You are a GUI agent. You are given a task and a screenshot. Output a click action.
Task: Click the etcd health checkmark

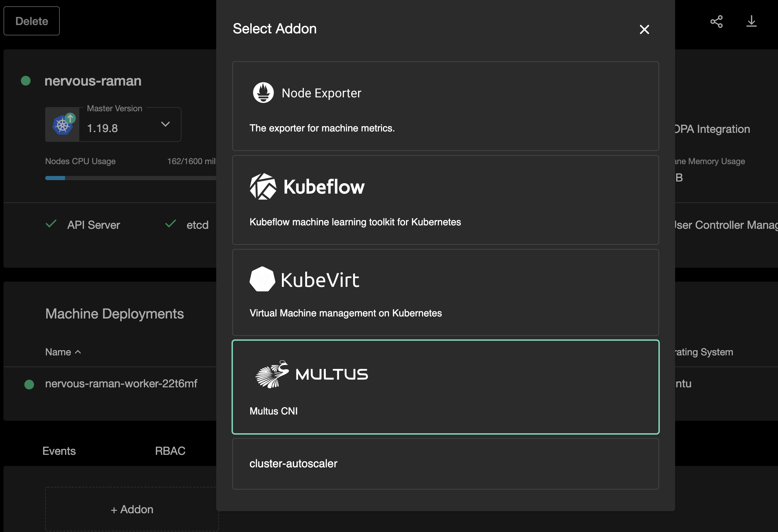click(170, 224)
